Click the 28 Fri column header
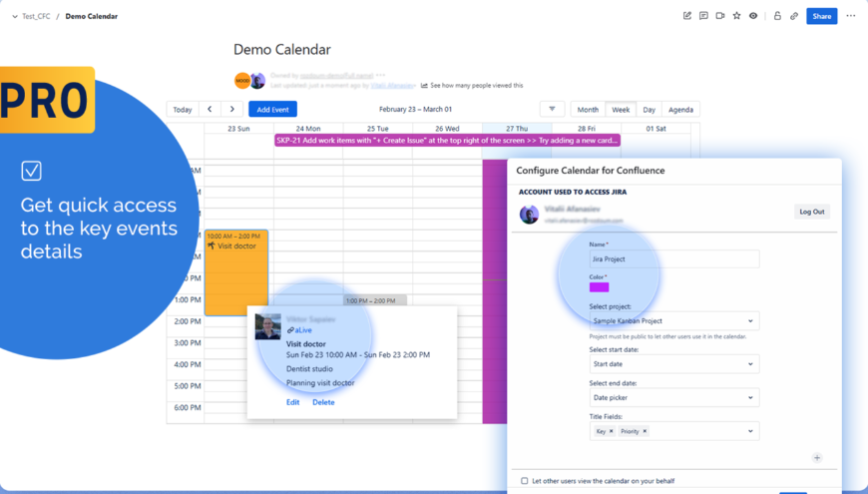The image size is (868, 494). pos(587,129)
